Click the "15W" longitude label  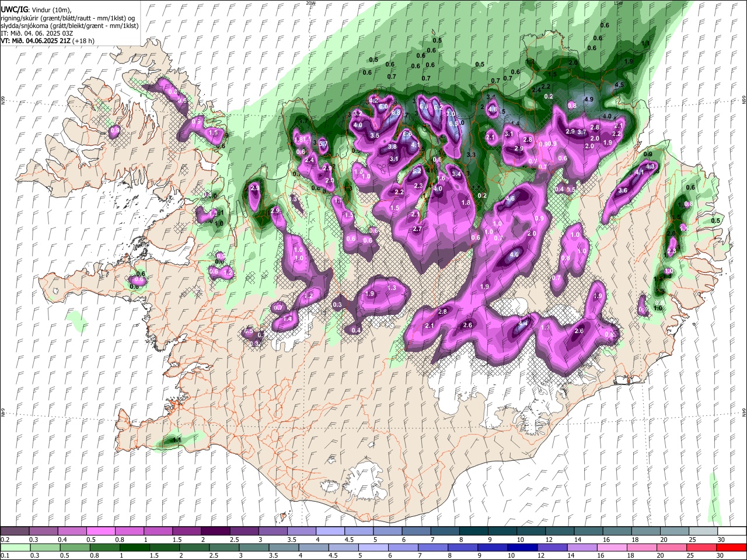618,3
